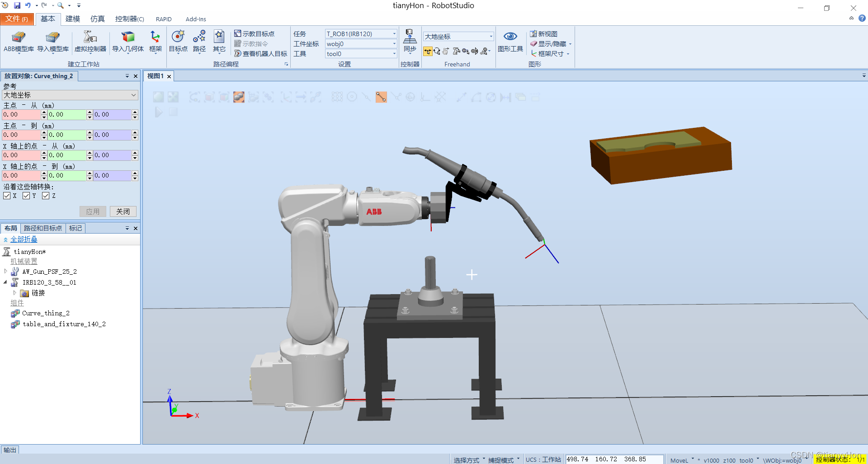Screen dimensions: 868x464
Task: Select the Freehand rotate tool
Action: 437,51
